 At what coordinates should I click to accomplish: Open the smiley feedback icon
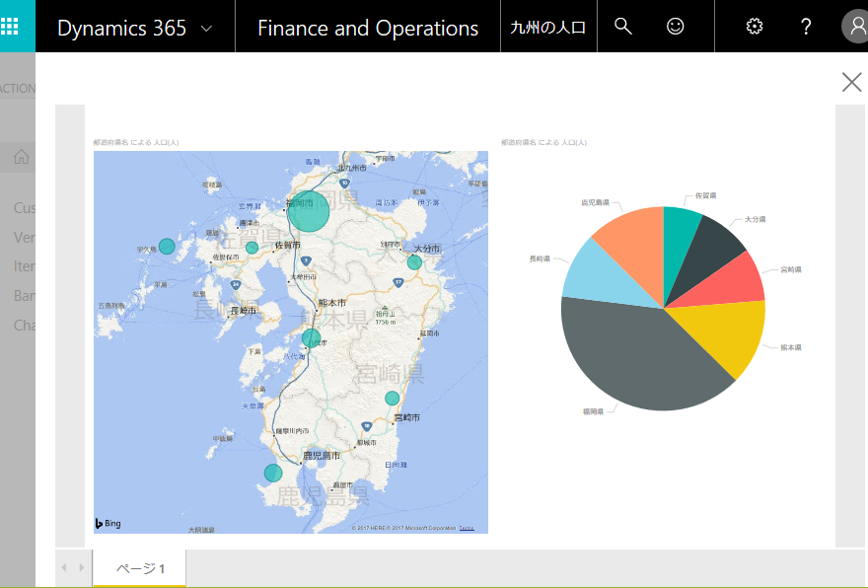[675, 27]
